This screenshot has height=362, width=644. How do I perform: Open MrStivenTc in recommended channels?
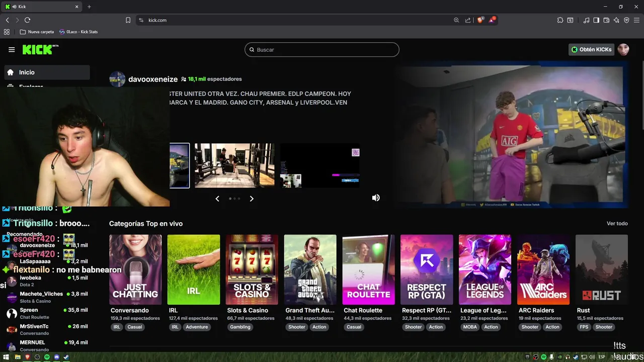pos(47,329)
